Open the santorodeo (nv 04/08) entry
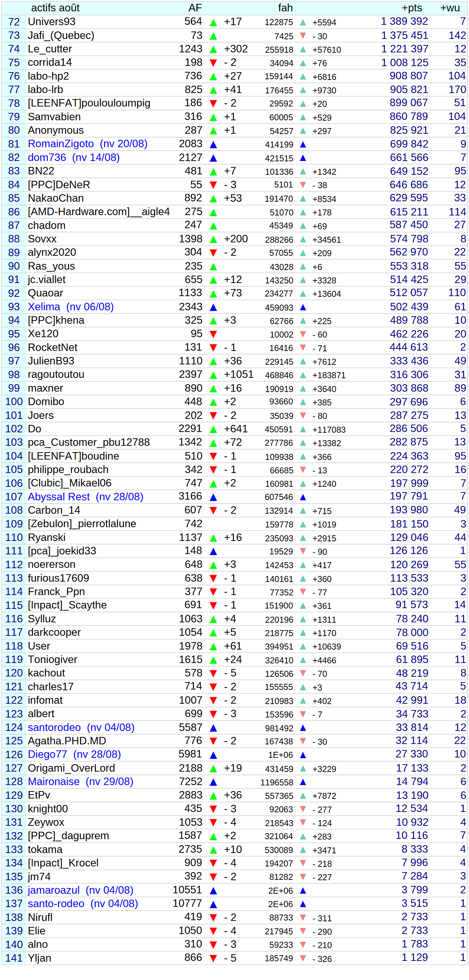 [x=81, y=727]
